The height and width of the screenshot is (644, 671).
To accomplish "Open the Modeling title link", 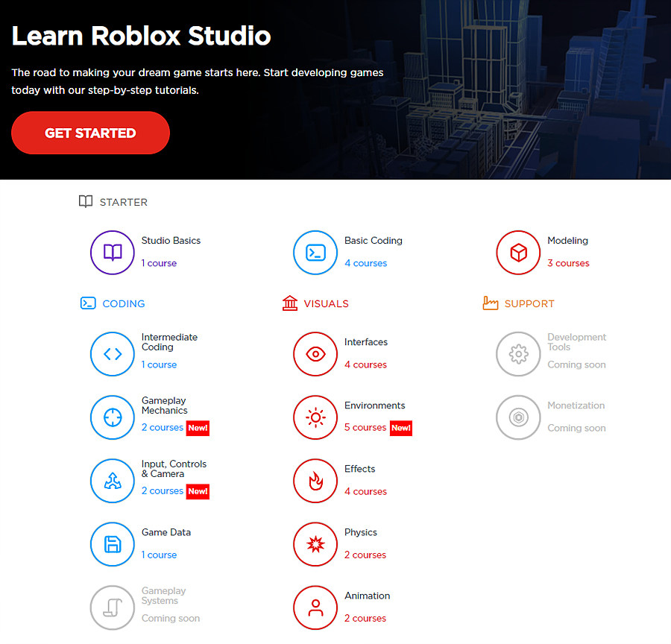I will click(567, 241).
